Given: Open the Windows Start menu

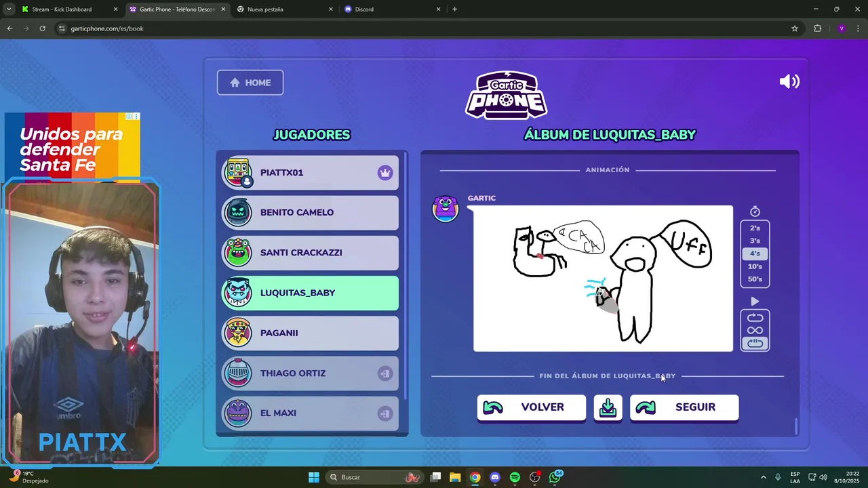Looking at the screenshot, I should 314,477.
